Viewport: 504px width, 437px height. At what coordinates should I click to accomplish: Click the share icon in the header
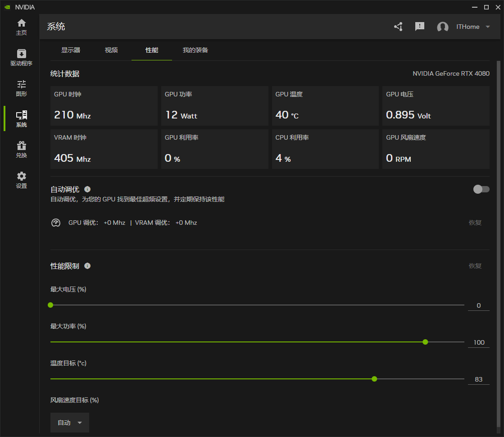[398, 27]
